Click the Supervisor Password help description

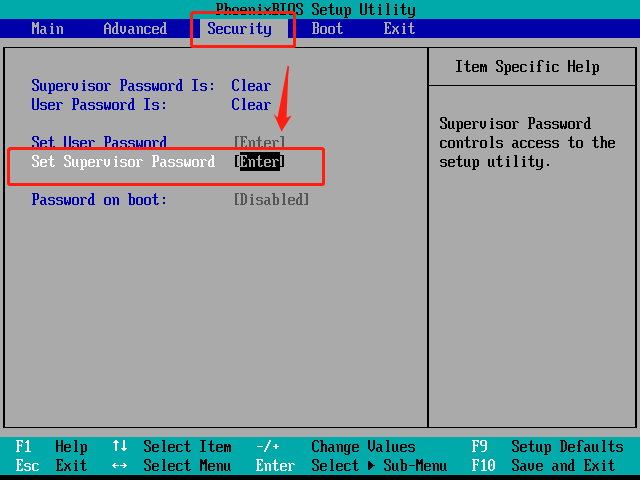point(527,143)
